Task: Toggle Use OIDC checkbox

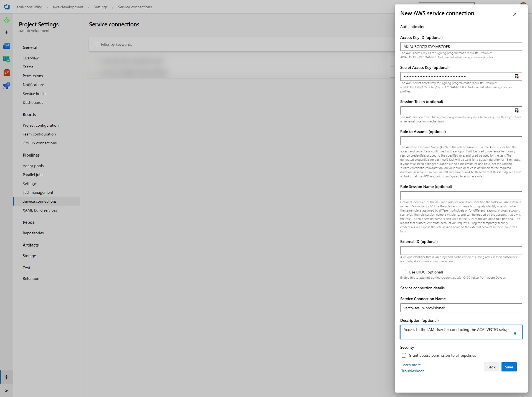Action: (x=404, y=272)
